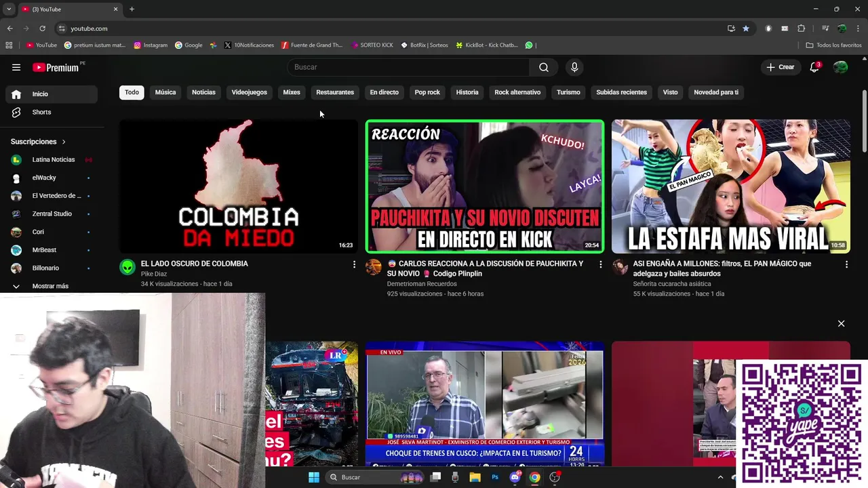Open MrBeast subscription channel
Viewport: 868px width, 488px height.
tap(52, 250)
